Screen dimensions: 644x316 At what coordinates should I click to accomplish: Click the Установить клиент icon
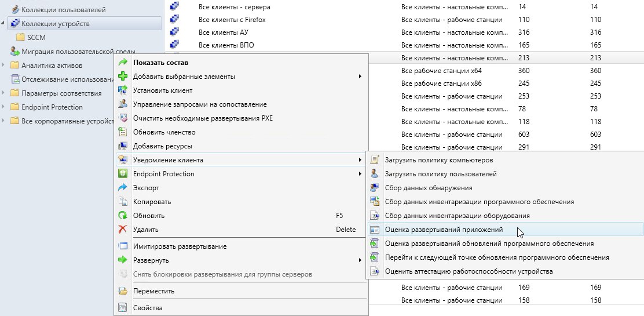123,90
